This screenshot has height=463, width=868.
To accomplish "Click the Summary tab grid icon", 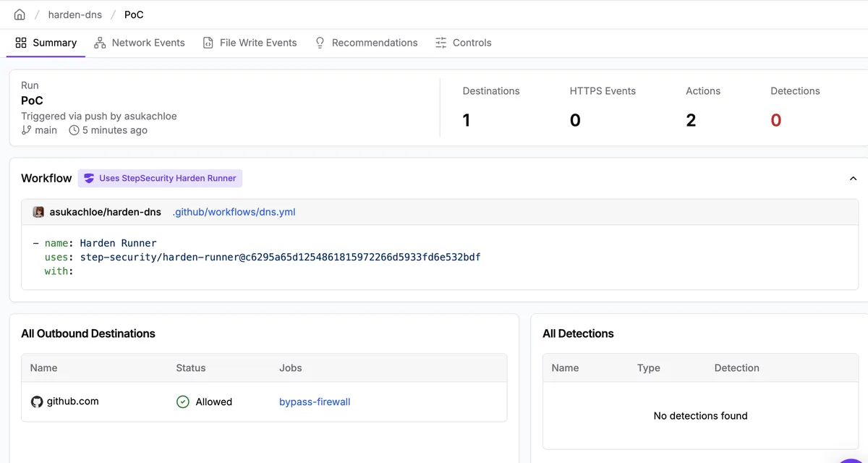I will click(21, 43).
